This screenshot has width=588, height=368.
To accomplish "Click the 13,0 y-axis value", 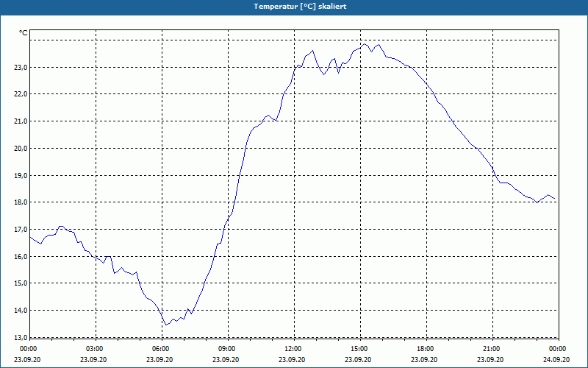I will (21, 337).
